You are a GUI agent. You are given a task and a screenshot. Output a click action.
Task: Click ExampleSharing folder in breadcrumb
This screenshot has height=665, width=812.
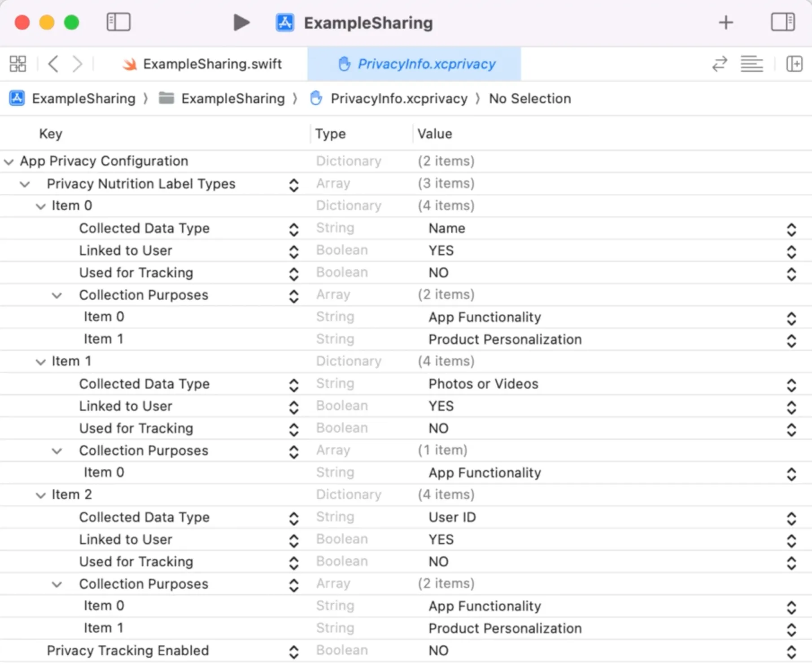coord(233,98)
